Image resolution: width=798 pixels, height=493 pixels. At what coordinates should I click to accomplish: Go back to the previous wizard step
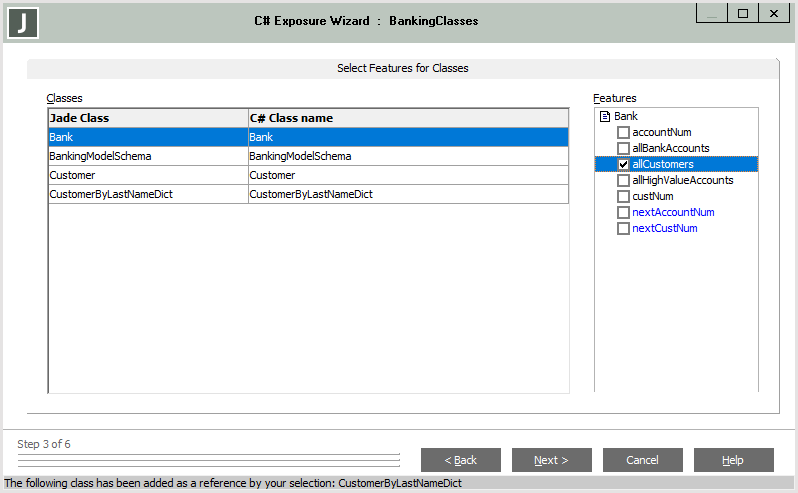click(461, 460)
